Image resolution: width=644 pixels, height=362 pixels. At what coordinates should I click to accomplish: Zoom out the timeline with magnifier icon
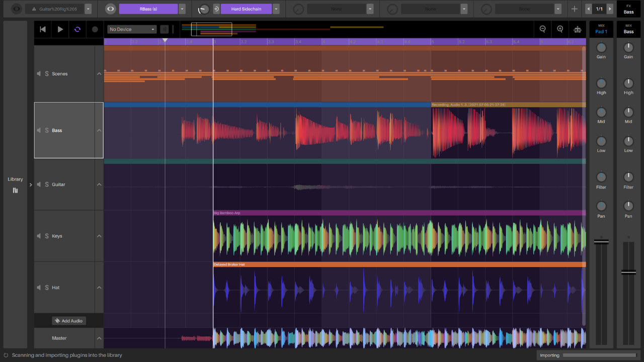point(543,29)
